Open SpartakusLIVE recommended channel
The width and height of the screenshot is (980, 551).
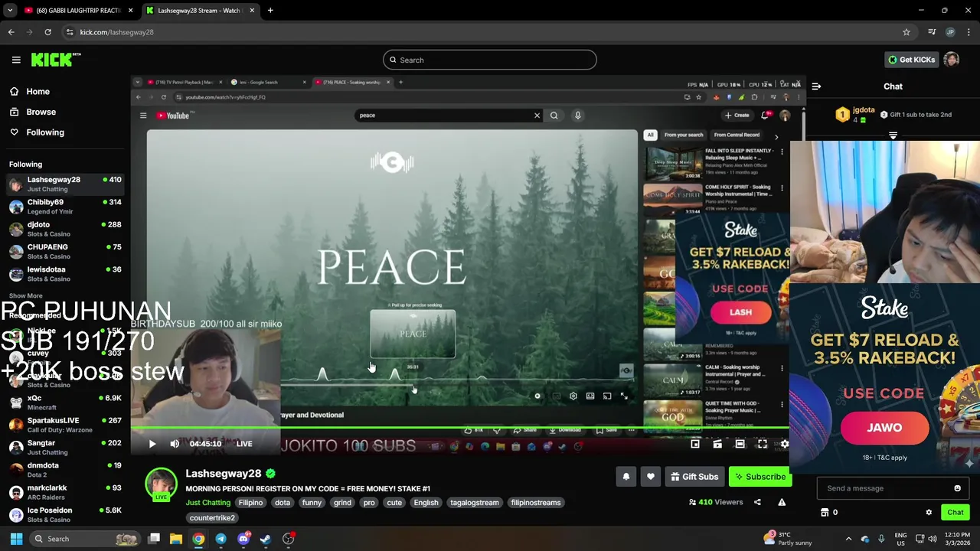pyautogui.click(x=65, y=425)
